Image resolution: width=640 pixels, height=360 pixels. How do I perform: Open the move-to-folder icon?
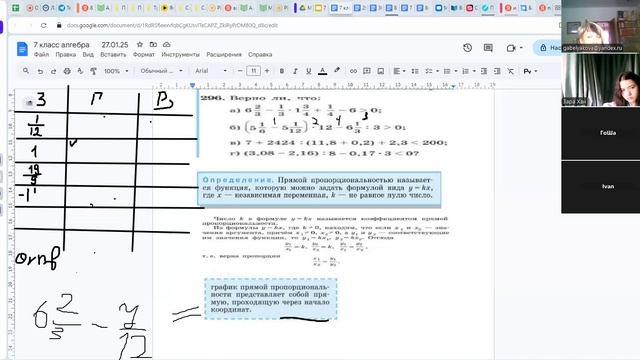(153, 44)
